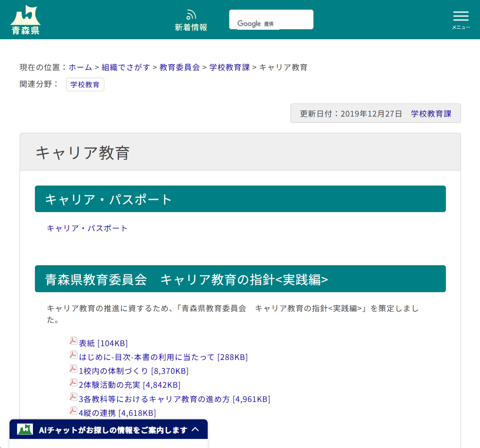The image size is (480, 448).
Task: Click the 学校教育 related-field tag
Action: pos(85,84)
